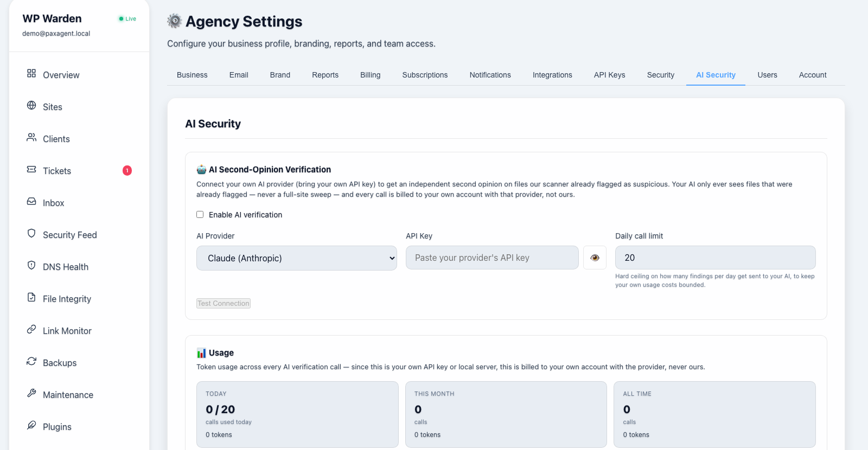Click the Tickets icon in sidebar
The width and height of the screenshot is (868, 450).
click(x=31, y=169)
